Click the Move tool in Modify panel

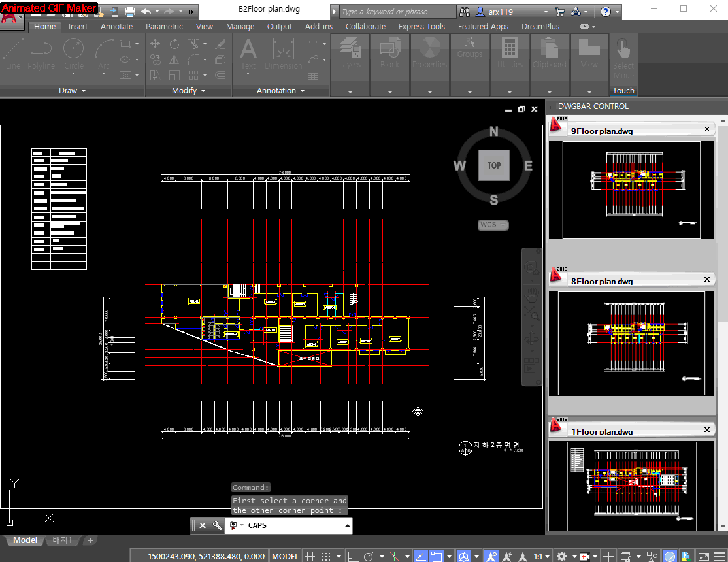coord(156,44)
